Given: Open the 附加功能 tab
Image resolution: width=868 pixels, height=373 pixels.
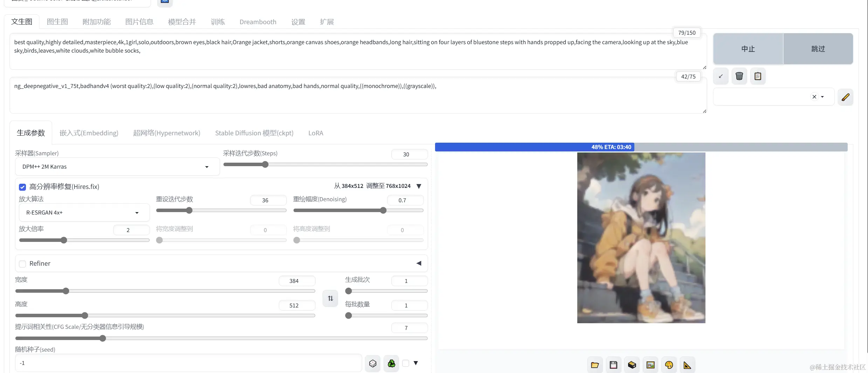Looking at the screenshot, I should [97, 22].
